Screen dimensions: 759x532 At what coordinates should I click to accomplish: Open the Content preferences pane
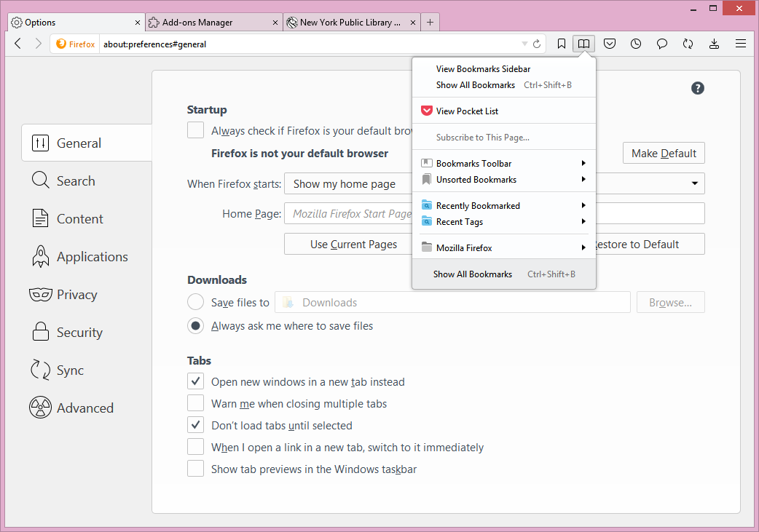pos(87,218)
